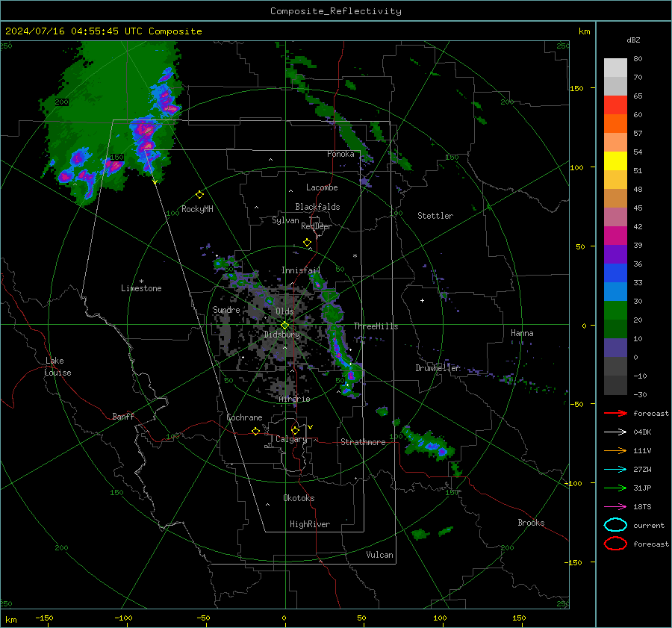Click the -150 tick on bottom axis
Viewport: 672px width, 628px height.
coord(44,618)
